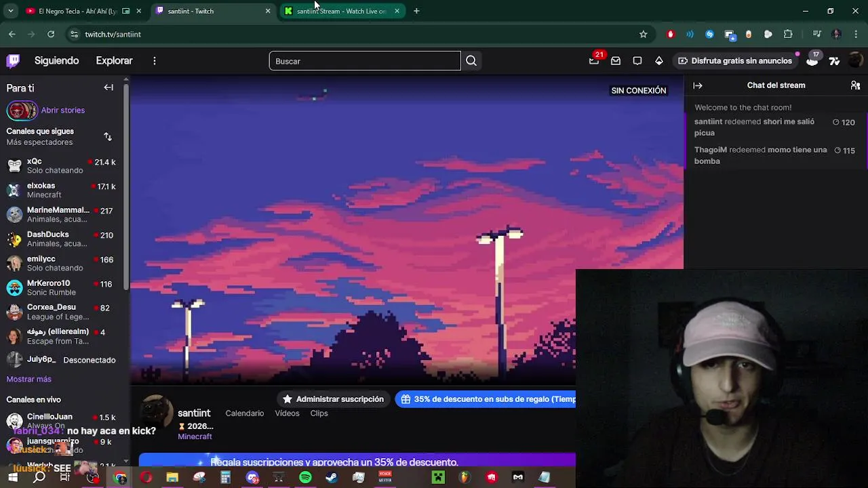The height and width of the screenshot is (488, 868).
Task: Click in the Buscar search field
Action: (x=365, y=61)
